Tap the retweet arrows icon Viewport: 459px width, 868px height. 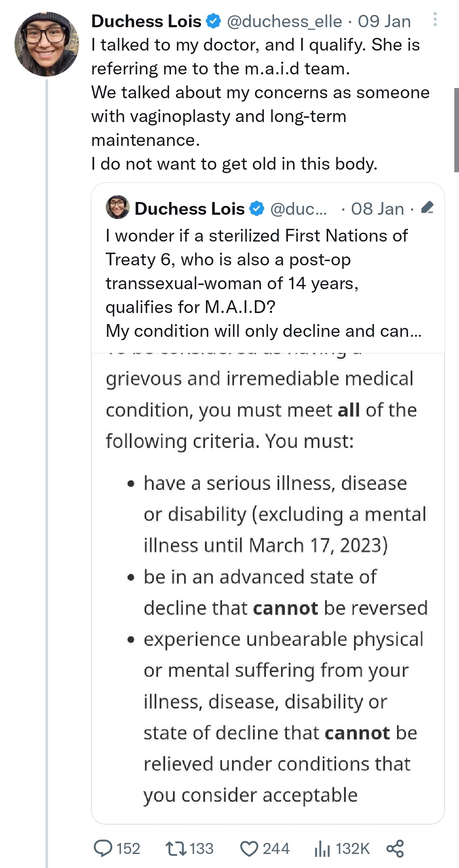176,848
